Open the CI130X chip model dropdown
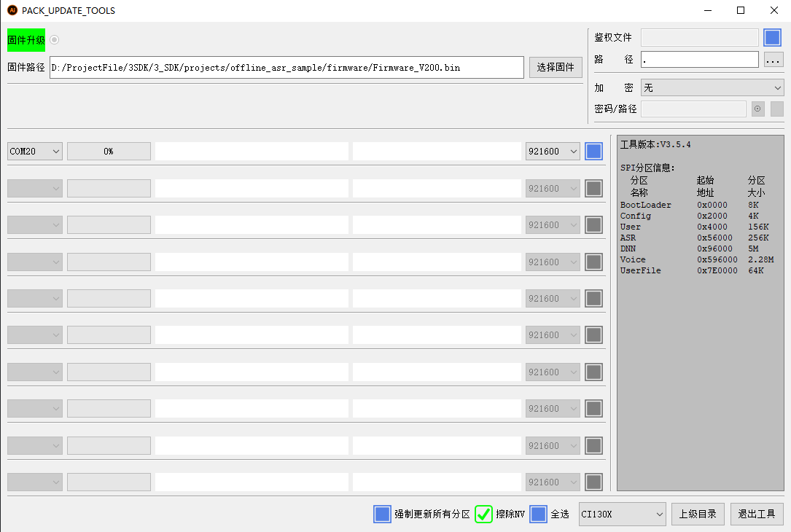Screen dimensions: 791x532 coord(622,514)
